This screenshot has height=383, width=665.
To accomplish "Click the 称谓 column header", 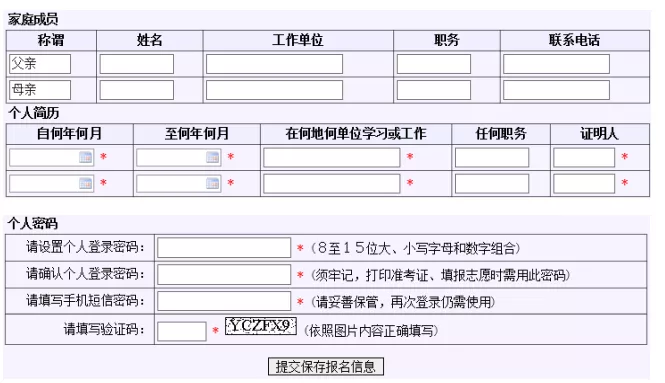I will click(51, 40).
